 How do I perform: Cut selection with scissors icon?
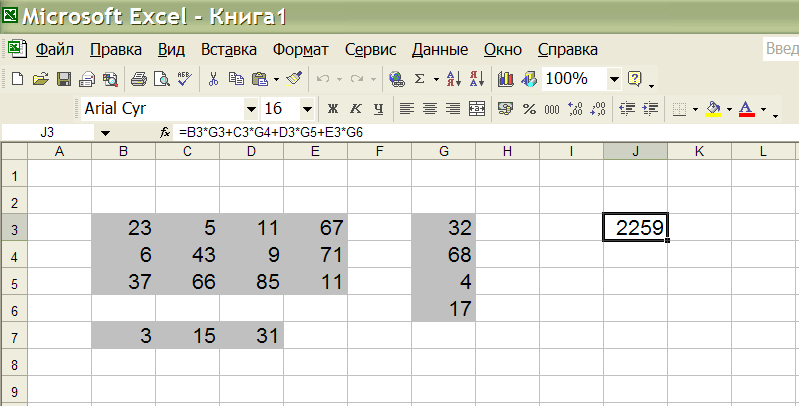pyautogui.click(x=214, y=79)
